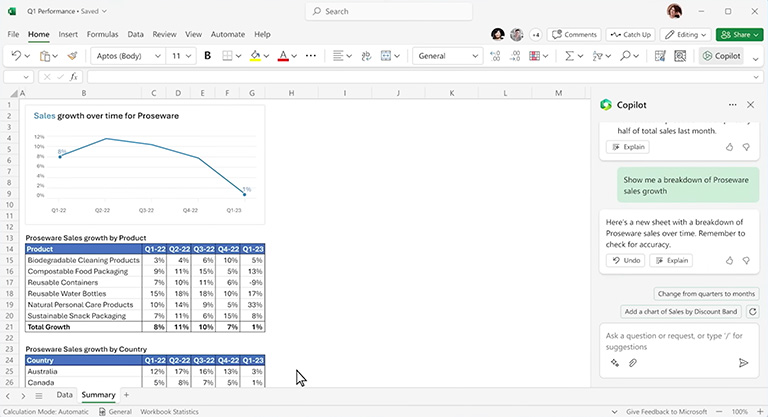Screen dimensions: 768x417
Task: Click the Copilot prompt input box
Action: (675, 340)
